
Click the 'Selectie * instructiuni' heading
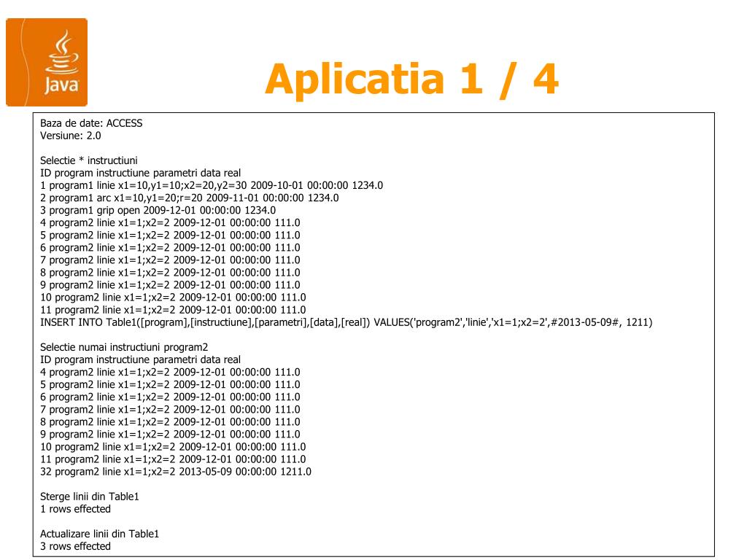click(88, 160)
